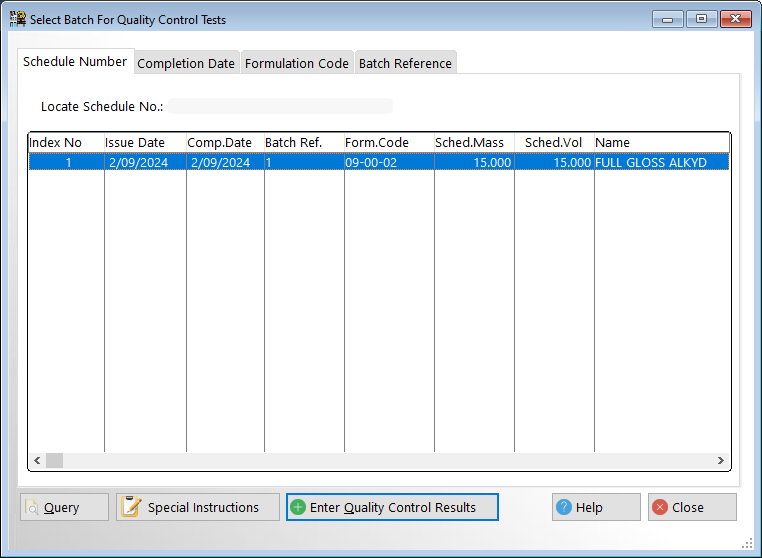Click the green plus icon for QC results
762x558 pixels.
[x=298, y=507]
